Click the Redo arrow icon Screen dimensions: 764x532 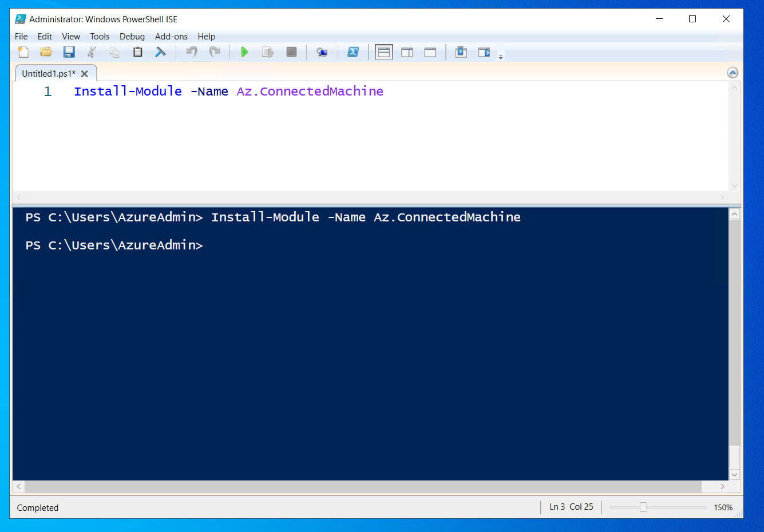point(215,52)
